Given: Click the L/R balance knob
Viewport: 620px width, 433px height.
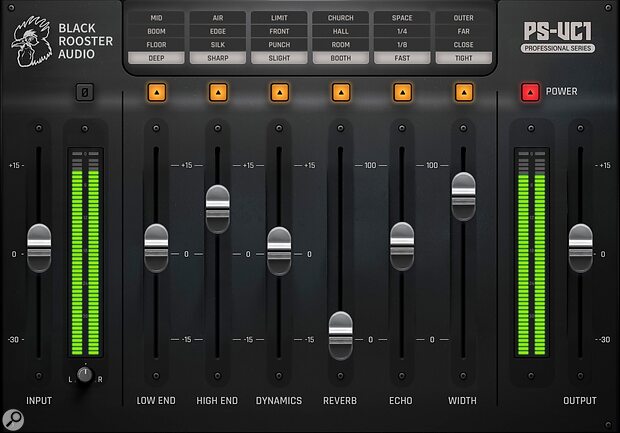Looking at the screenshot, I should pyautogui.click(x=85, y=374).
